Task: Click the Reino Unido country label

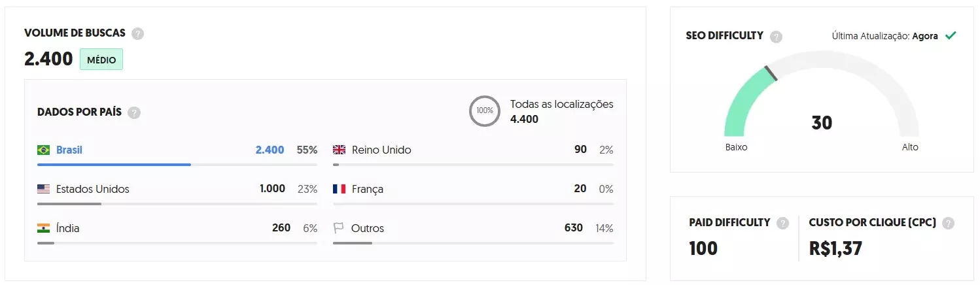Action: pyautogui.click(x=381, y=150)
